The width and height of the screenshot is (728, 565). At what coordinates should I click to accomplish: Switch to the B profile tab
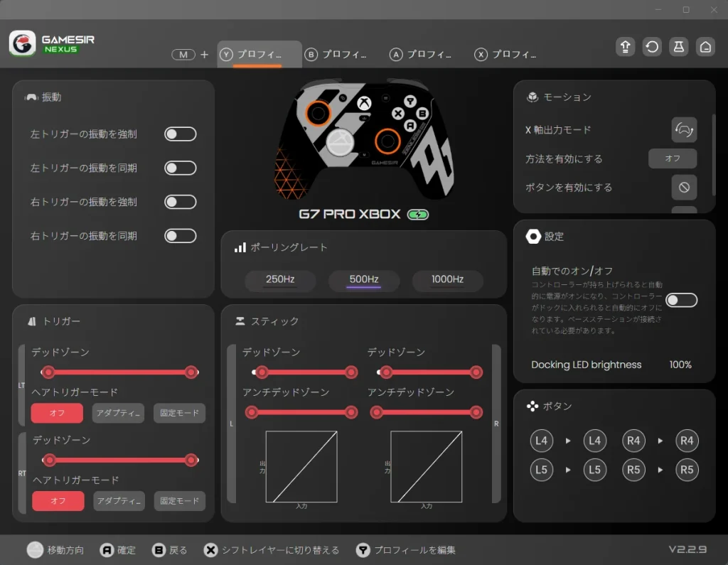(336, 55)
